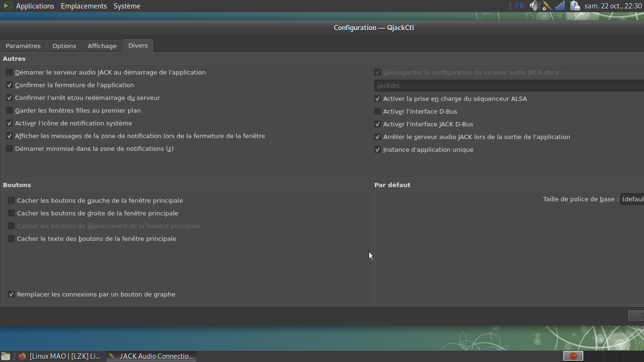Toggle Confirmer l'arrêt et/ou redémarrage du serveur

(9, 98)
